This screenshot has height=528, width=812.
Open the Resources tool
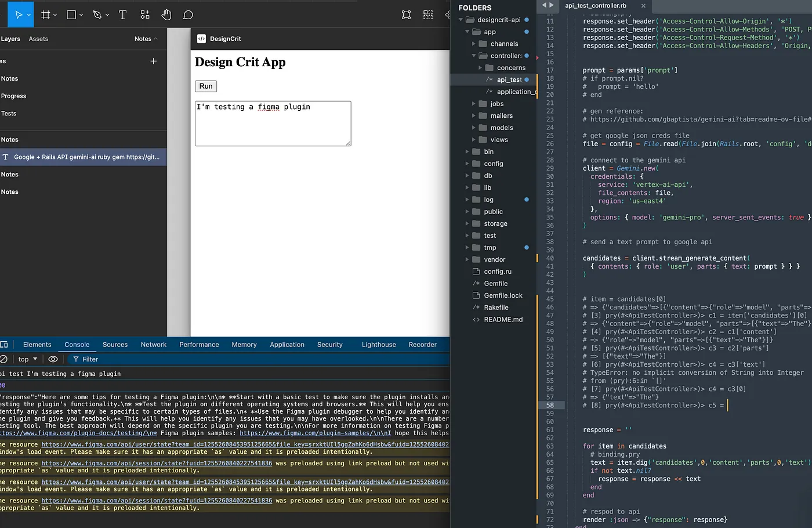click(145, 15)
